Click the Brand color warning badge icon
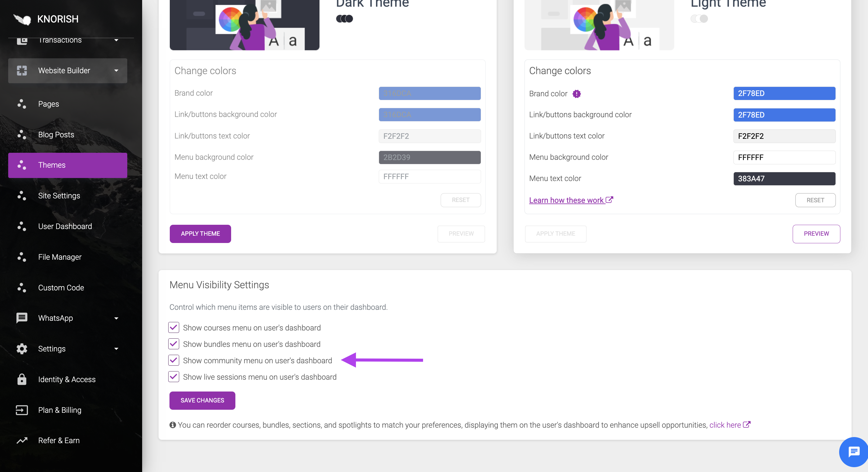 [x=576, y=94]
